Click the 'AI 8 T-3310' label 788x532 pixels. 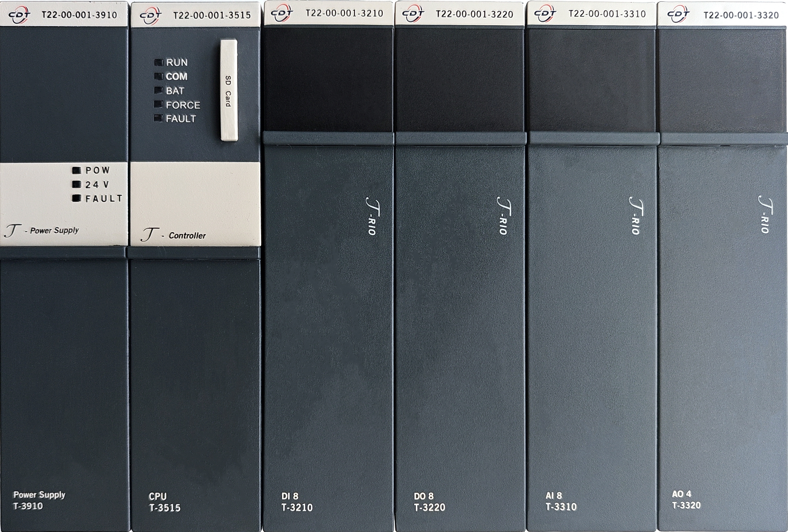tap(561, 501)
